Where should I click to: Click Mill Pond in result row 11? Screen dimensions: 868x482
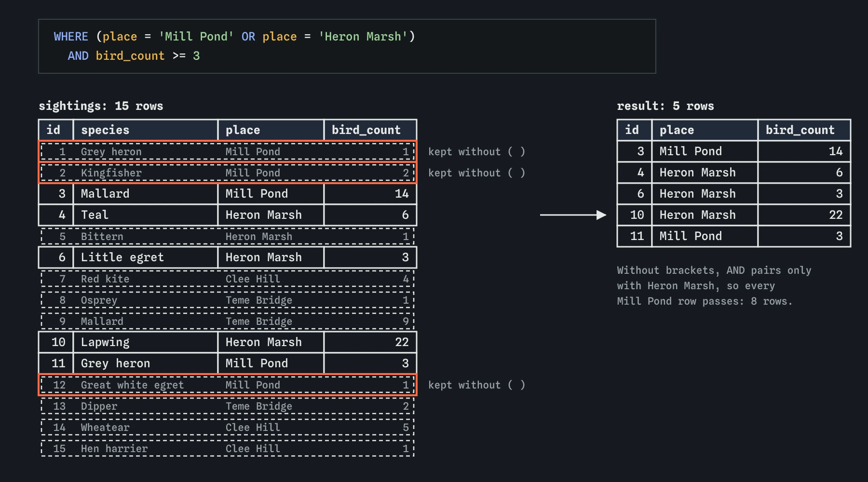pyautogui.click(x=705, y=236)
